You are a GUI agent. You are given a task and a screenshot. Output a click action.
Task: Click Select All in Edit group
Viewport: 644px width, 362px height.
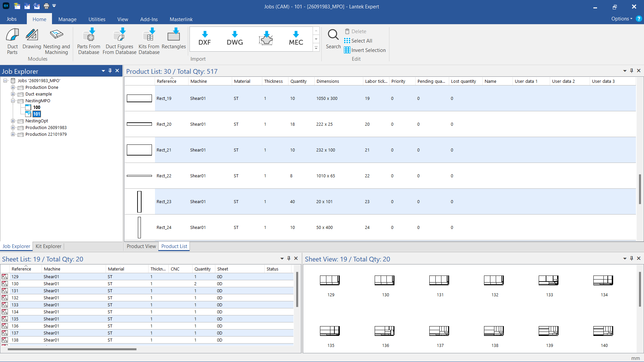point(358,41)
